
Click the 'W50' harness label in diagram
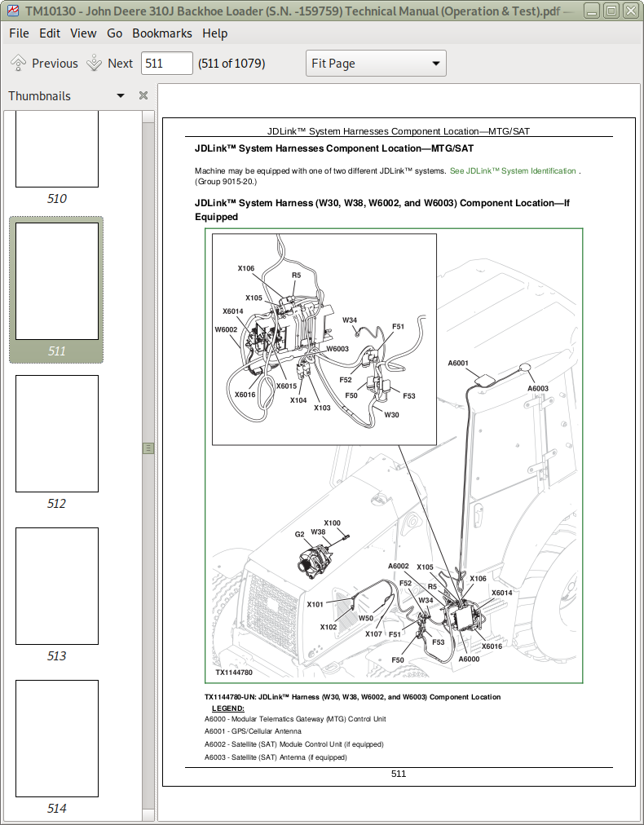click(x=366, y=618)
